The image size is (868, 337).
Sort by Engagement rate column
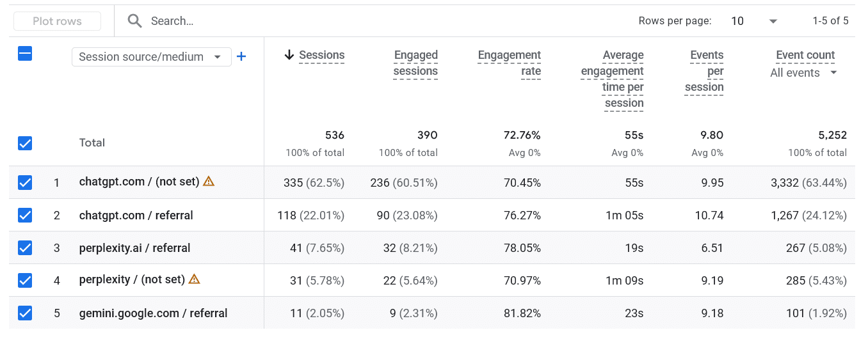pos(510,63)
